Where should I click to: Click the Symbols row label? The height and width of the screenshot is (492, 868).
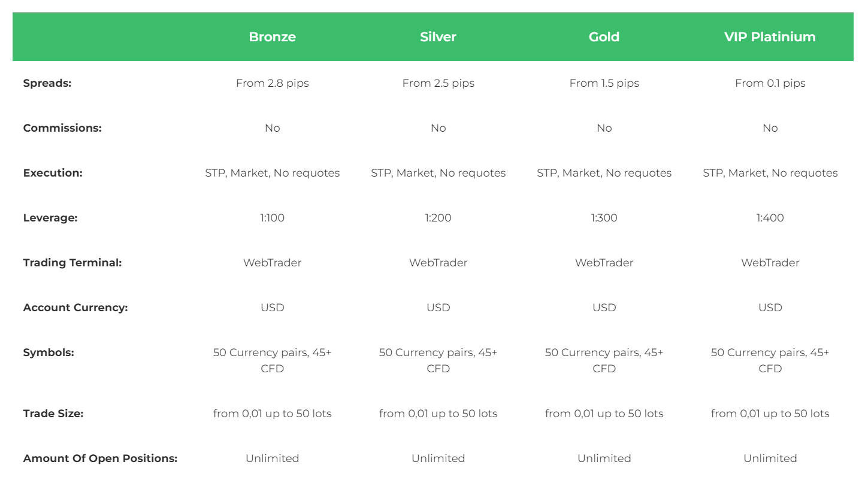coord(49,353)
